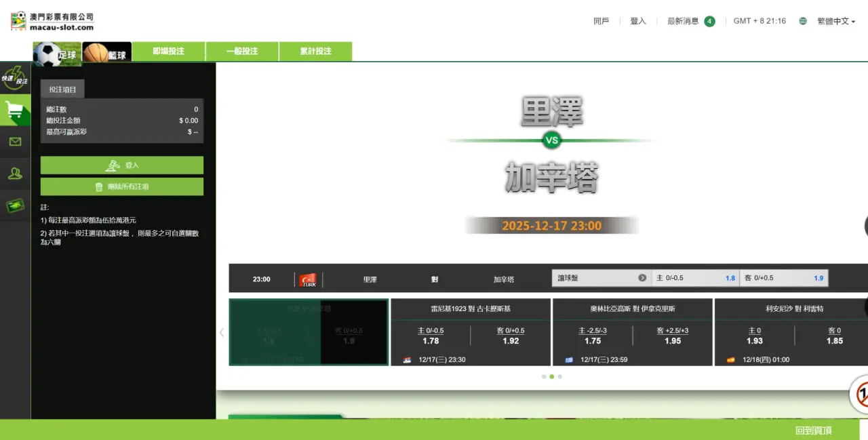Click the 里澤 team name in banner
Image resolution: width=868 pixels, height=440 pixels.
(551, 113)
